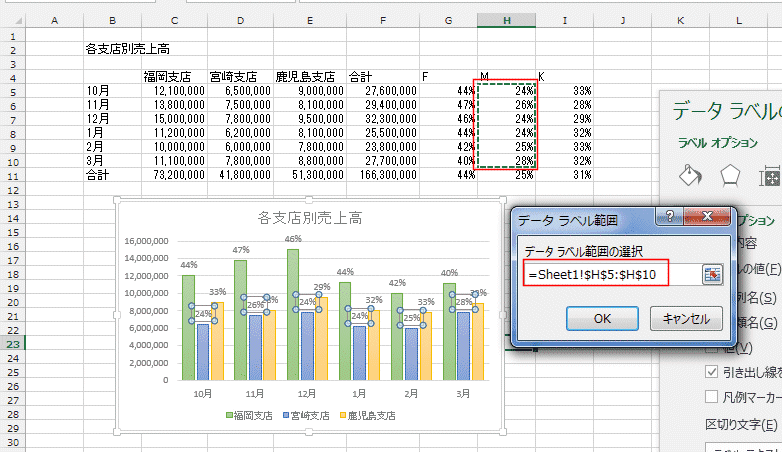This screenshot has width=782, height=452.
Task: Select the Effects pentagon icon
Action: [x=730, y=177]
